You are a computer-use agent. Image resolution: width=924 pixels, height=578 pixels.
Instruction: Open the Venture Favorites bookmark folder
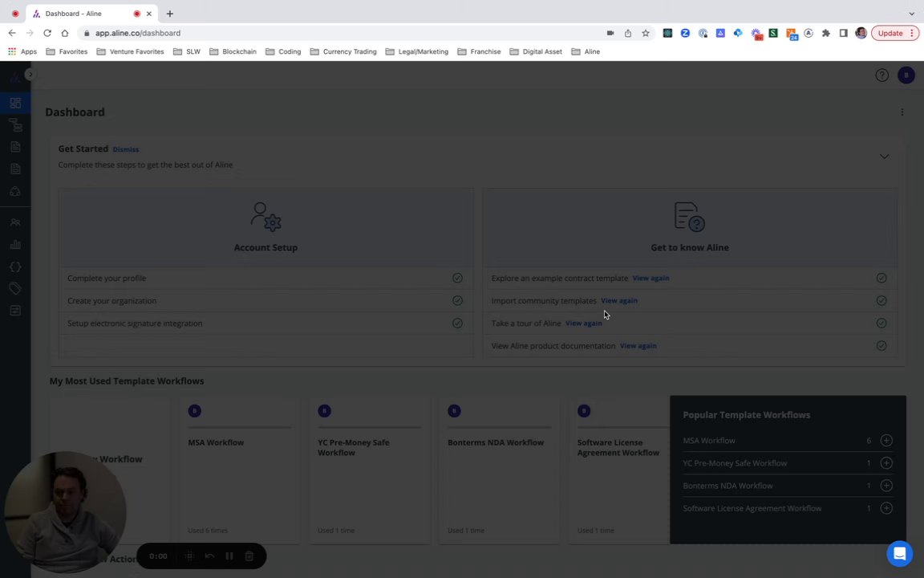[x=130, y=52]
